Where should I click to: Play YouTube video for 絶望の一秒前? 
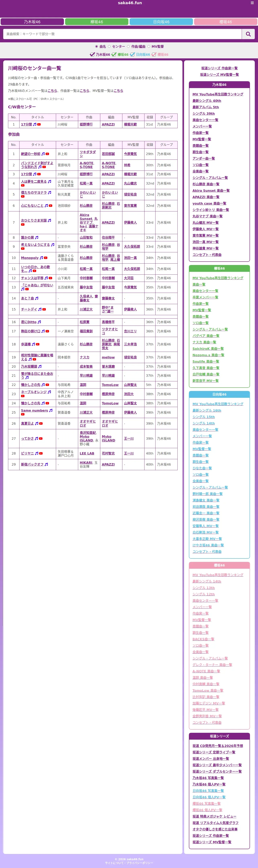pos(47,154)
